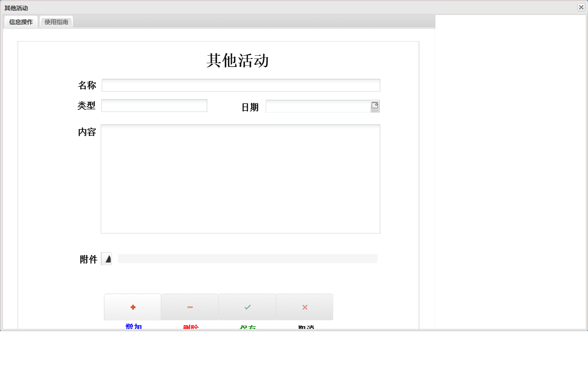Click the 增加 link below the toolbar
Viewport: 588px width, 368px height.
click(x=132, y=326)
